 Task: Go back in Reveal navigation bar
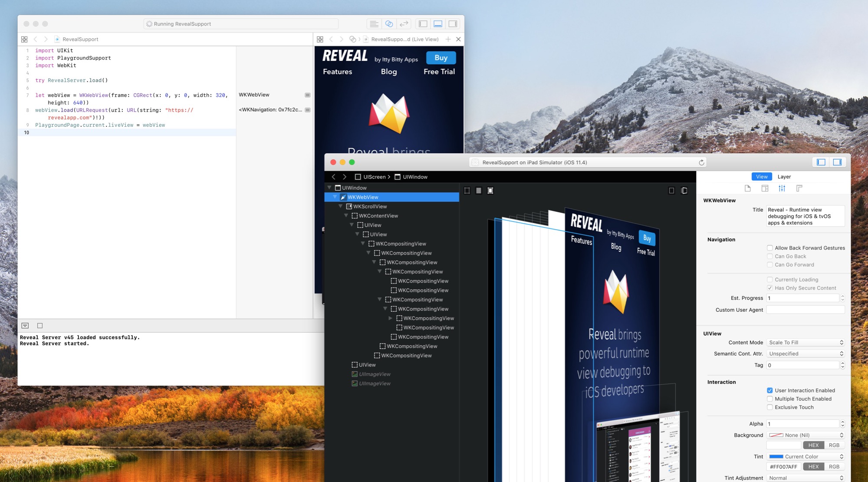tap(333, 177)
